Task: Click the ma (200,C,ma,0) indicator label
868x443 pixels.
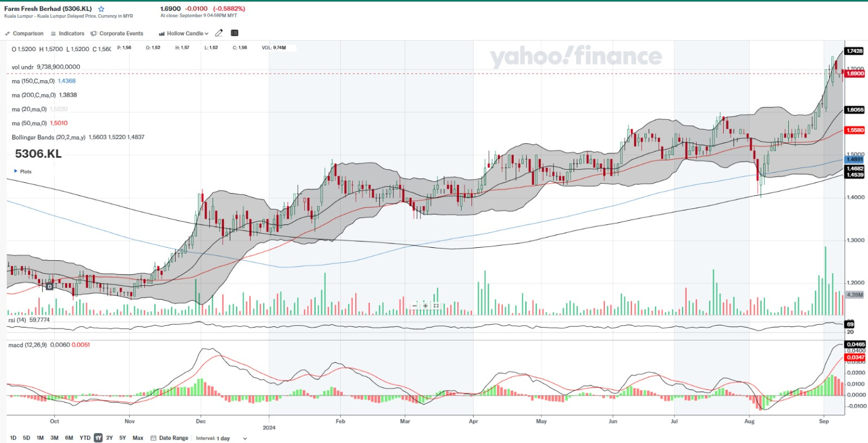Action: pos(34,95)
